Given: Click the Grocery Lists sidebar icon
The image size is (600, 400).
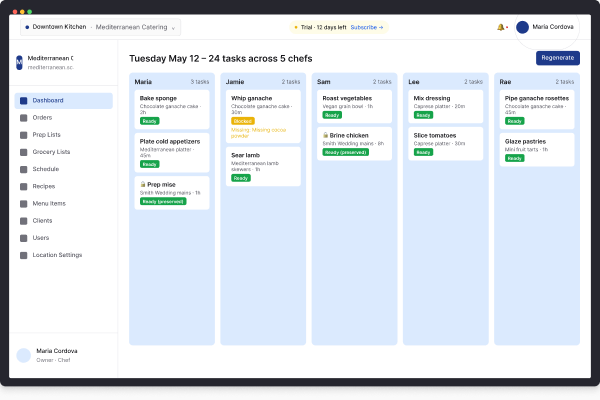Looking at the screenshot, I should click(24, 152).
